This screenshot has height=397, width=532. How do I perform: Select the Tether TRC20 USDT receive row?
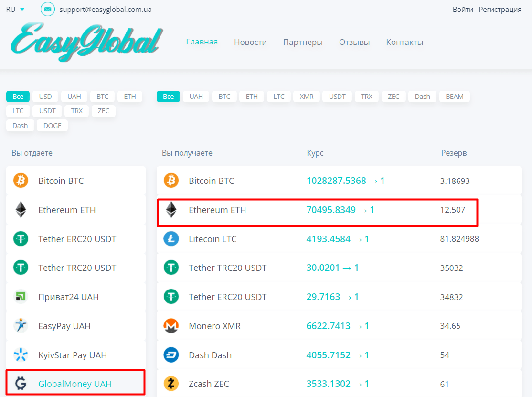coord(339,268)
